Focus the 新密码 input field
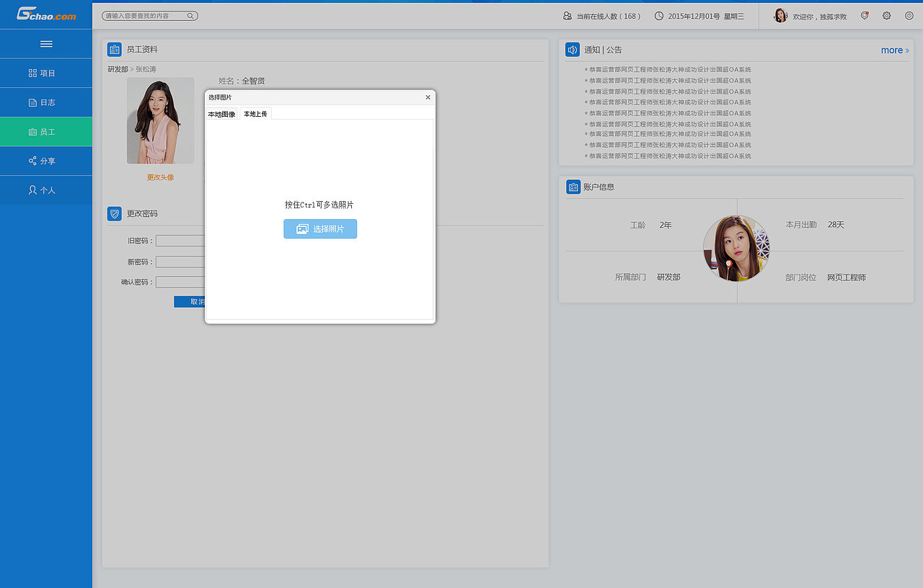The height and width of the screenshot is (588, 923). (x=180, y=262)
